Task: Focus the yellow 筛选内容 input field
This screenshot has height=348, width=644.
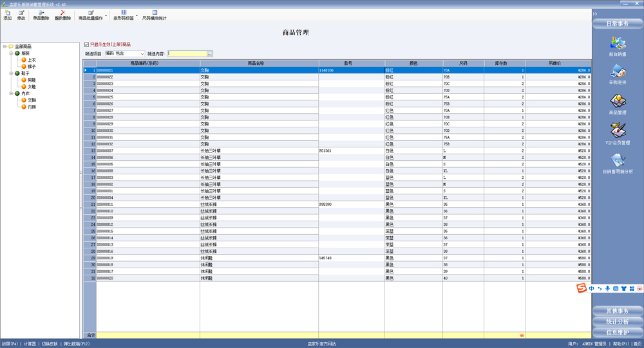Action: click(187, 54)
